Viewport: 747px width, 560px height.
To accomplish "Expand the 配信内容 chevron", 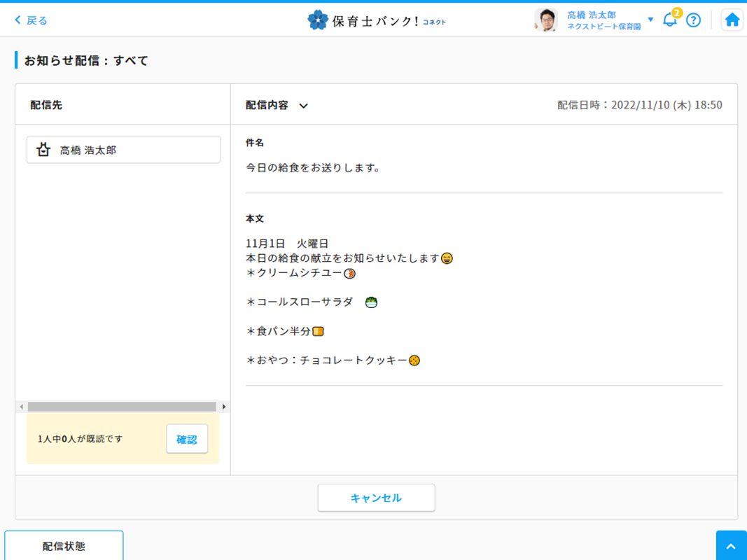I will [304, 106].
